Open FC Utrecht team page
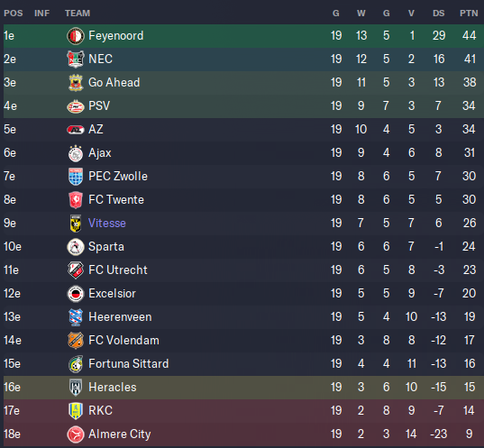The height and width of the screenshot is (448, 484). pyautogui.click(x=117, y=270)
